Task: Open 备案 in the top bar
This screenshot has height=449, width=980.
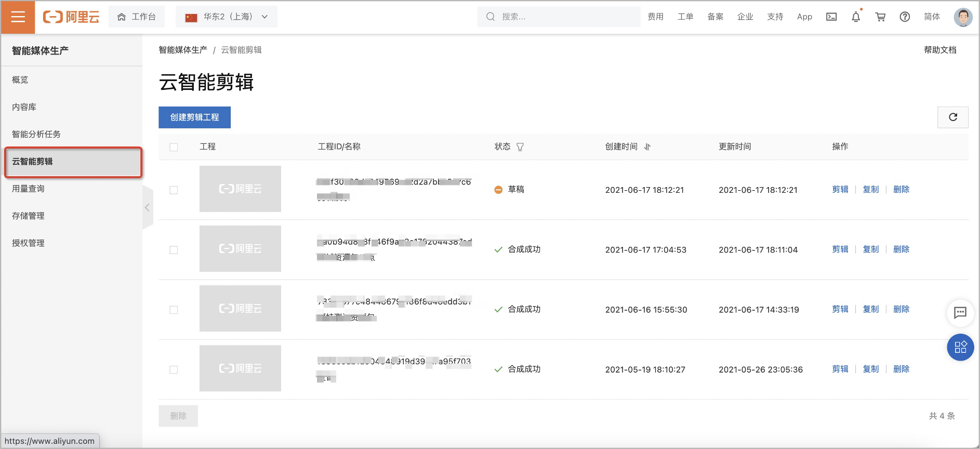Action: [x=716, y=17]
